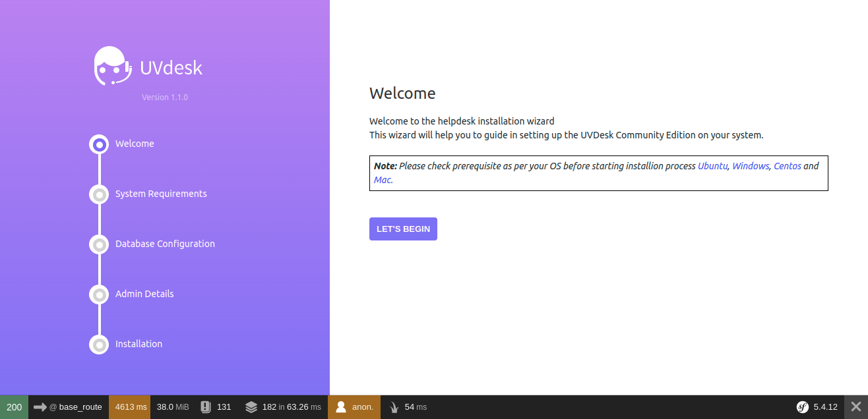Open the Ubuntu prerequisites link
Image resolution: width=868 pixels, height=419 pixels.
click(712, 165)
